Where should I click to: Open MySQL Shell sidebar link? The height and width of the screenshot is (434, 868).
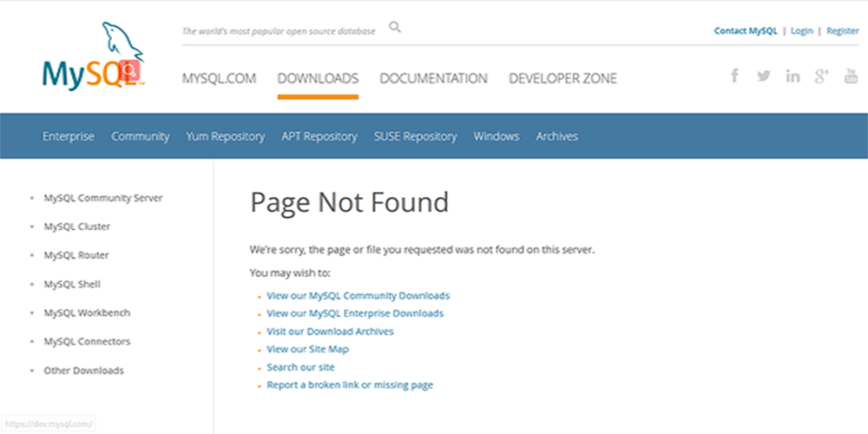73,284
